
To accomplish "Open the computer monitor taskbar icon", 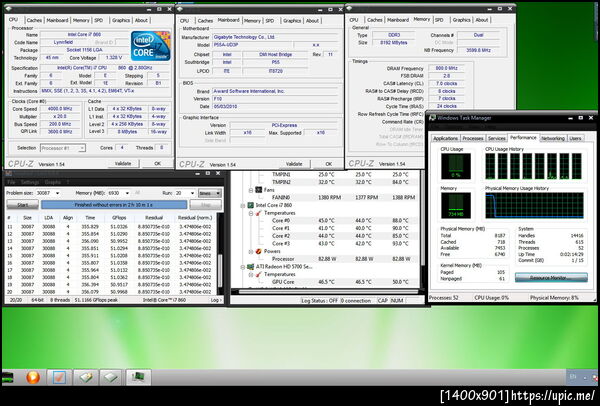I will pos(139,377).
